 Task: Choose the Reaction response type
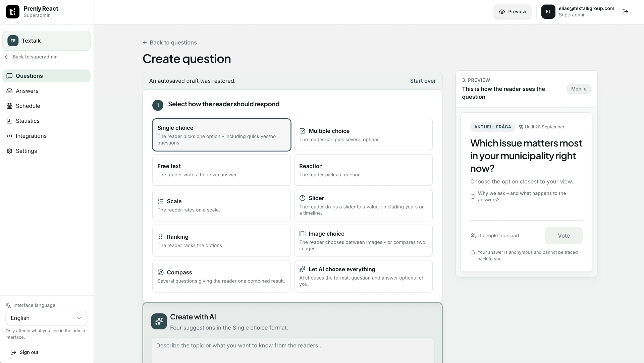363,170
